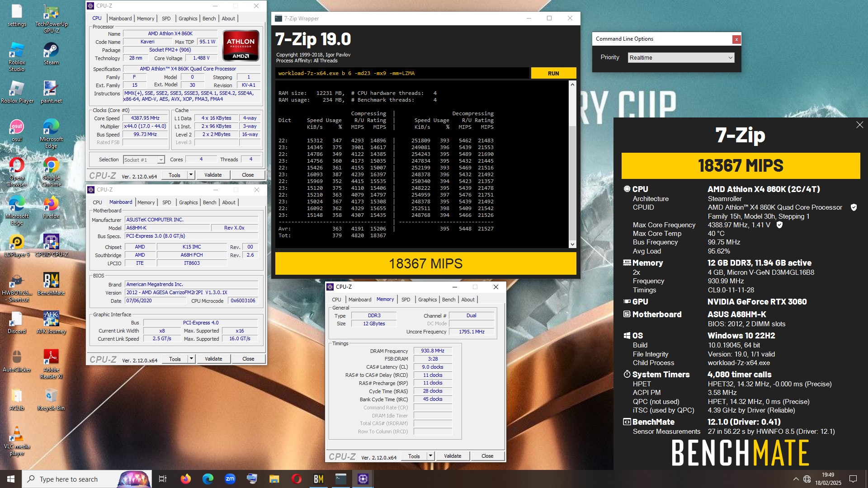This screenshot has width=868, height=488.
Task: Click the Zoom icon in taskbar
Action: (x=230, y=479)
